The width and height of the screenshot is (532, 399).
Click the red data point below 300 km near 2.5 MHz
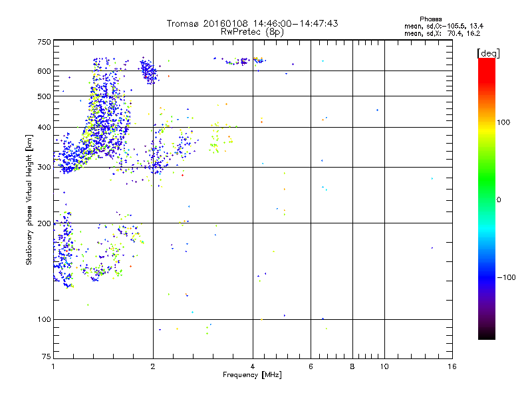pyautogui.click(x=182, y=175)
